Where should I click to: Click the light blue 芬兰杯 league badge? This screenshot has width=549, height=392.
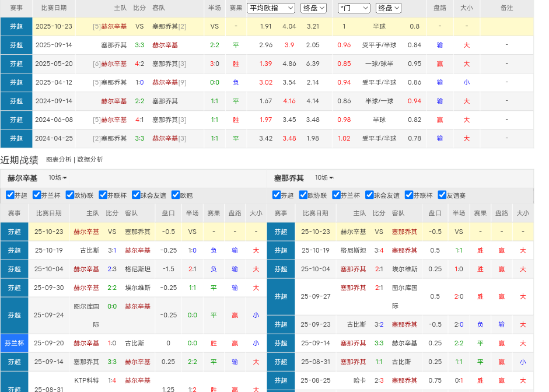(x=15, y=343)
